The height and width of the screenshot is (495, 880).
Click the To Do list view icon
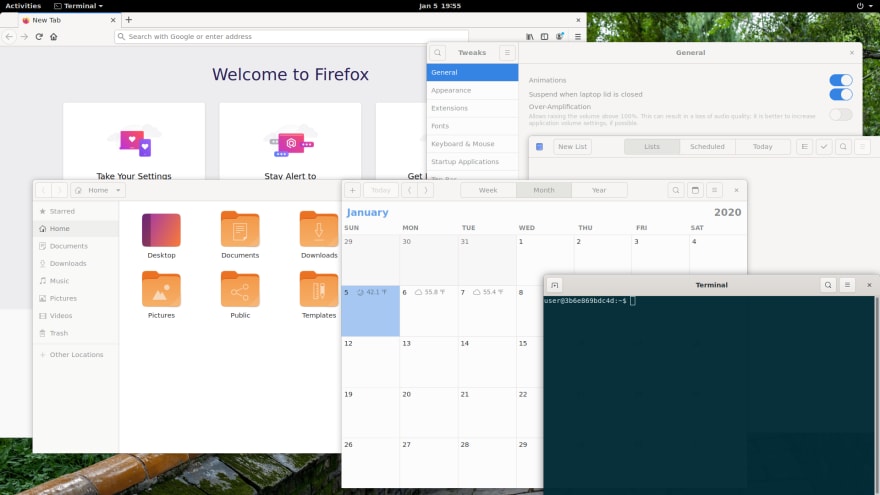pyautogui.click(x=804, y=146)
